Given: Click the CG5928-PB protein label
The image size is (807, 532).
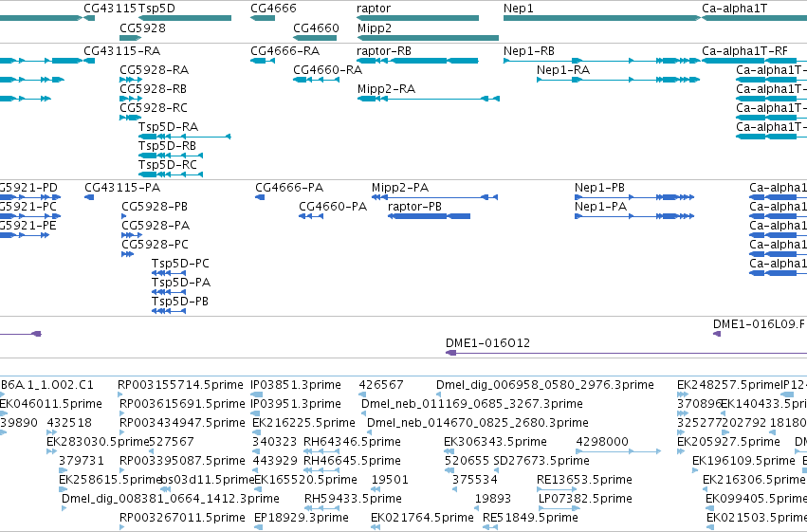Looking at the screenshot, I should (155, 207).
